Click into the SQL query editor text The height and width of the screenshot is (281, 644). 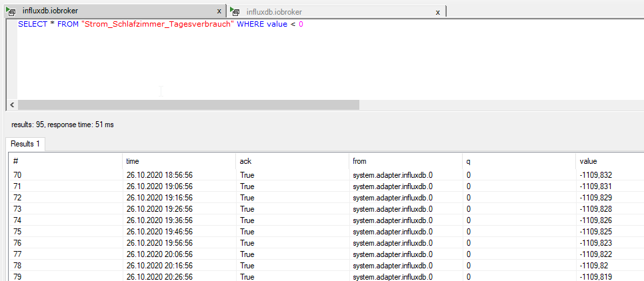(160, 24)
